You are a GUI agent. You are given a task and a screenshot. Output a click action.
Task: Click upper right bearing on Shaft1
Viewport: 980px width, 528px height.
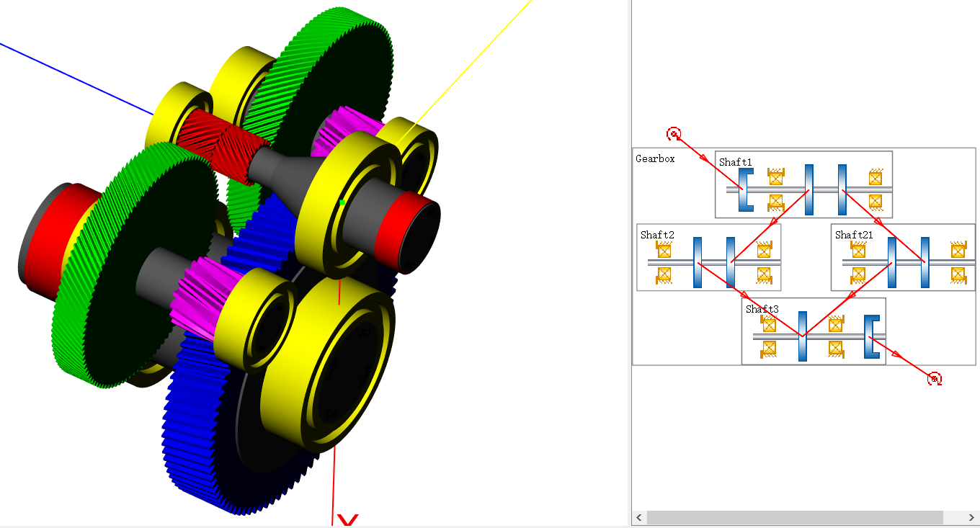876,177
